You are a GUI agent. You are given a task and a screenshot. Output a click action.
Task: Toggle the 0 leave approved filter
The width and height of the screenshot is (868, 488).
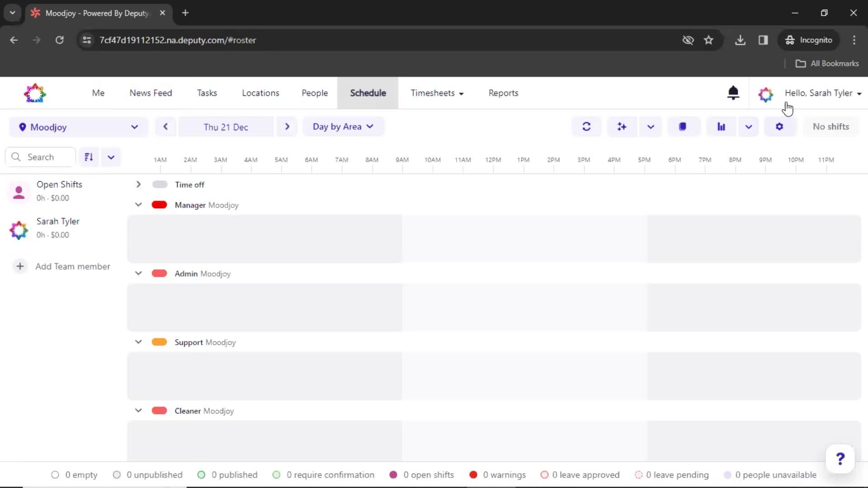coord(580,475)
